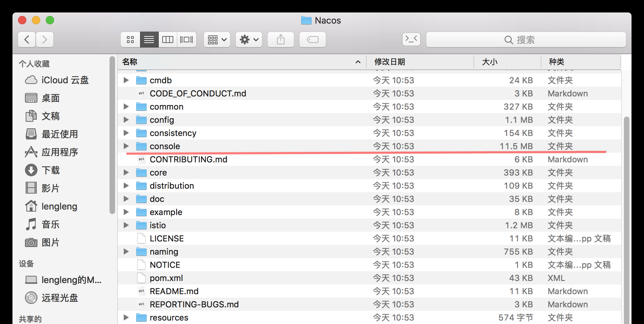
Task: Expand the doc folder
Action: click(126, 199)
